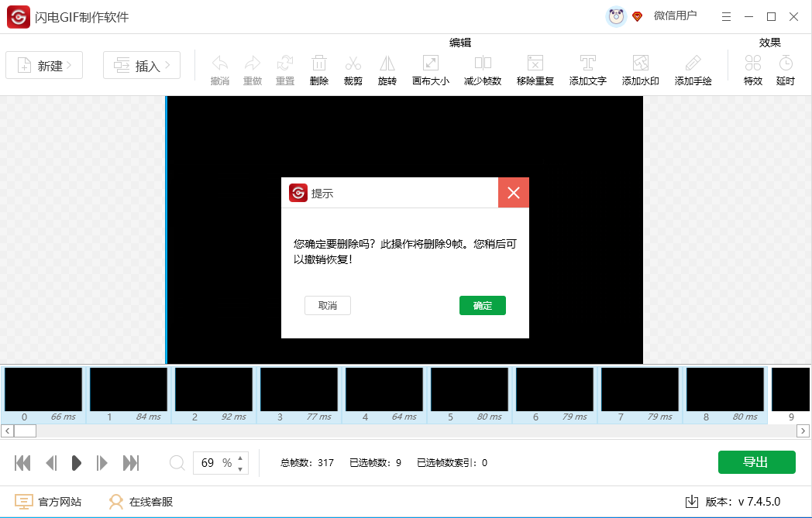
Task: Jump to the last frame
Action: 131,463
